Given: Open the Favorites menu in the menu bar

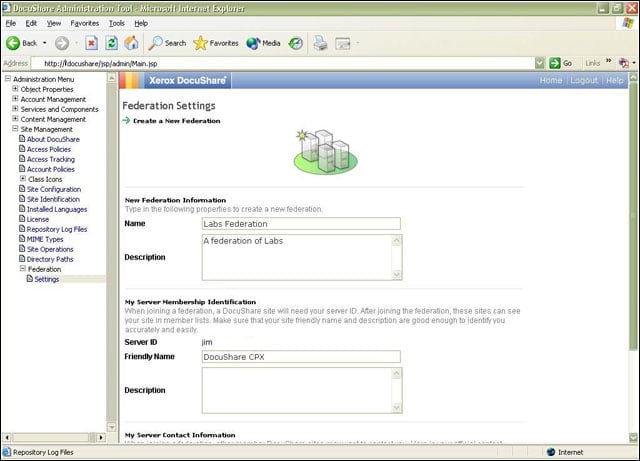Looking at the screenshot, I should pos(84,23).
